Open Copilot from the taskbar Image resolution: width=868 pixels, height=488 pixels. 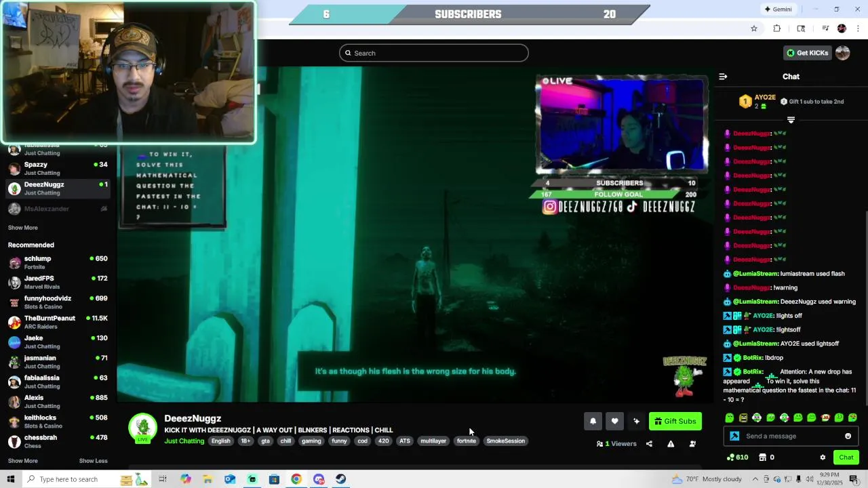click(x=186, y=479)
